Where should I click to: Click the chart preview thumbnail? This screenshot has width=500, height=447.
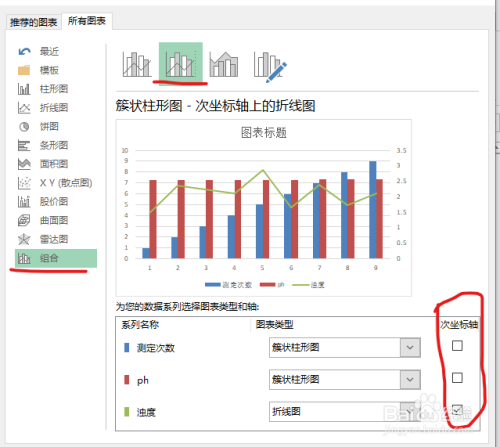point(264,208)
